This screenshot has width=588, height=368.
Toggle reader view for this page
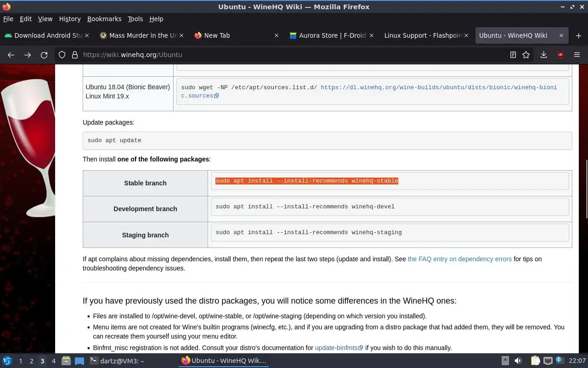click(x=513, y=55)
